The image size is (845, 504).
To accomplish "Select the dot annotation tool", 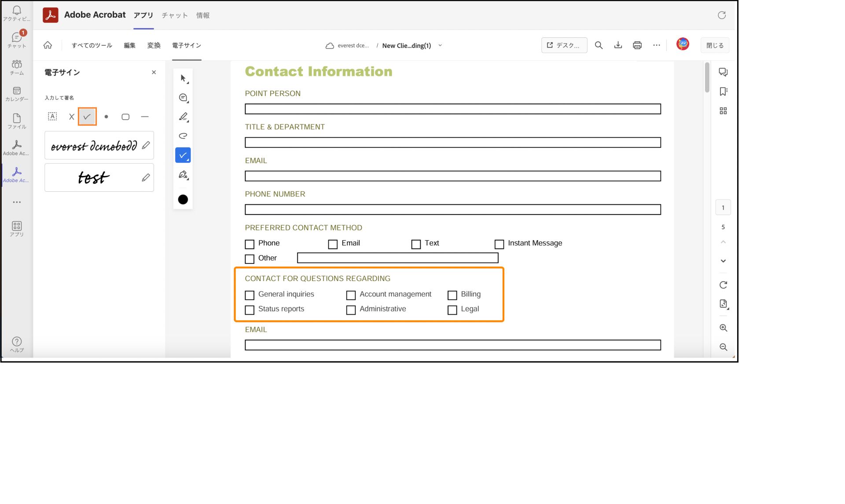I will (x=106, y=117).
